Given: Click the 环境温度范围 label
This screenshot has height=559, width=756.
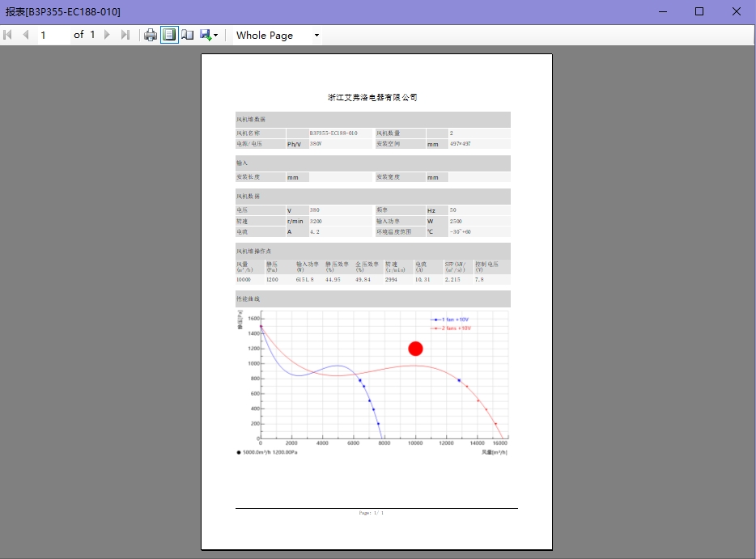Looking at the screenshot, I should 394,232.
